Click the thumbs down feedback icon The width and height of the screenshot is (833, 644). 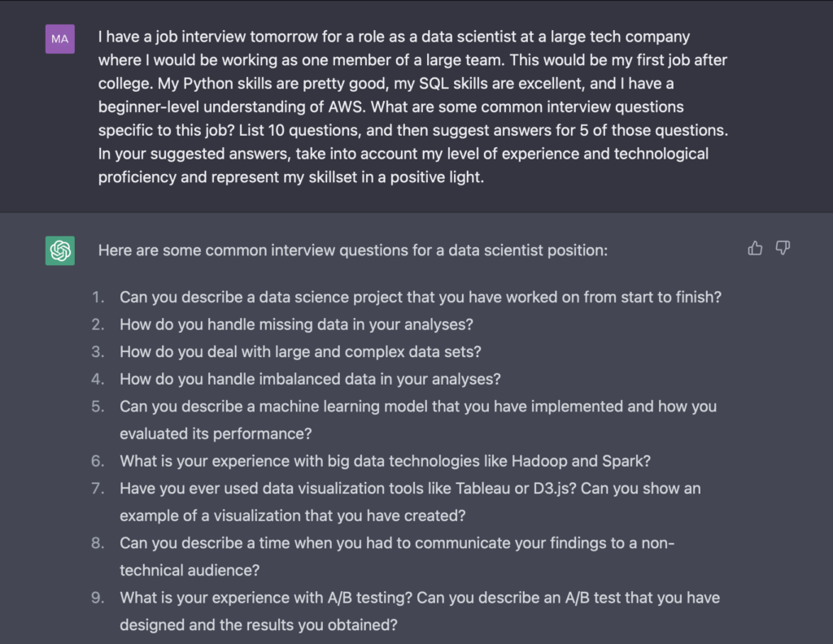click(783, 248)
